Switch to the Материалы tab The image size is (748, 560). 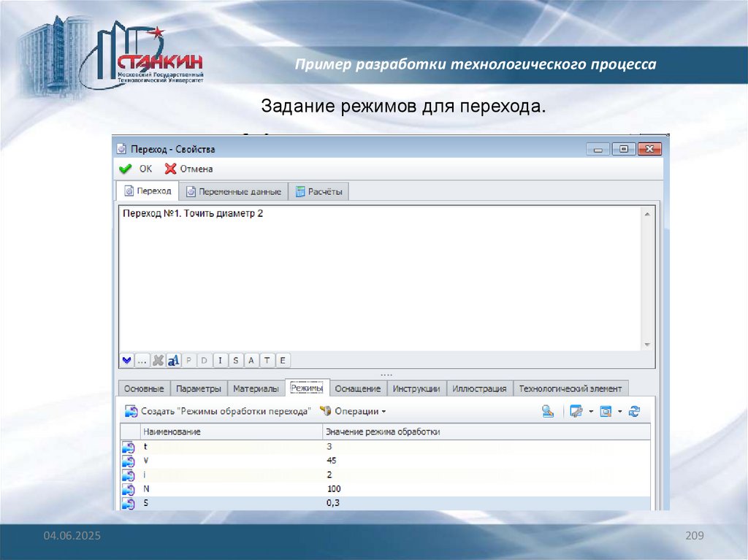click(256, 388)
